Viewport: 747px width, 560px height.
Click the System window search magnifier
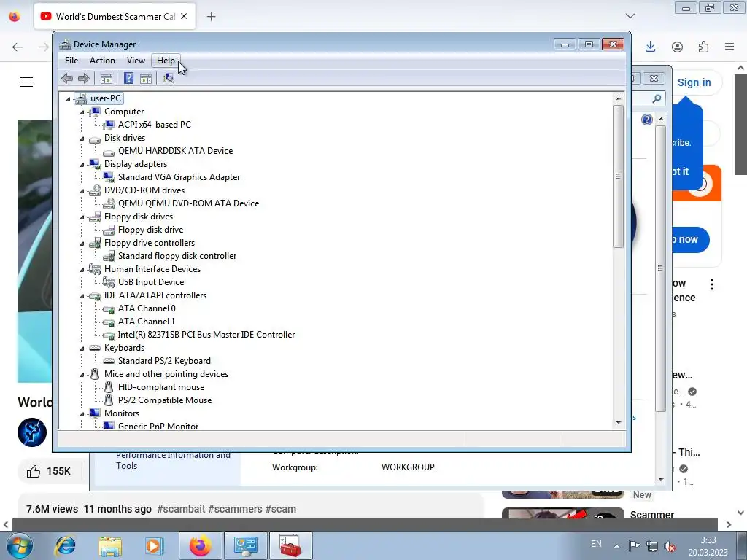point(657,98)
